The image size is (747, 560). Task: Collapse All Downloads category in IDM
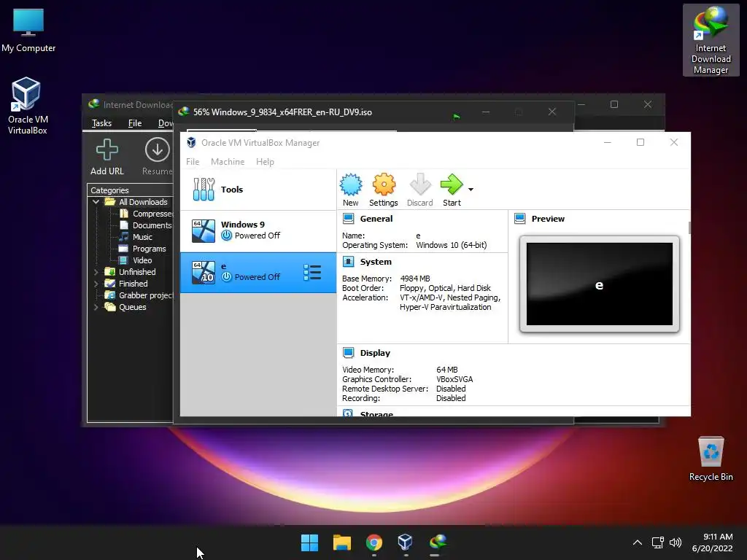(x=96, y=202)
